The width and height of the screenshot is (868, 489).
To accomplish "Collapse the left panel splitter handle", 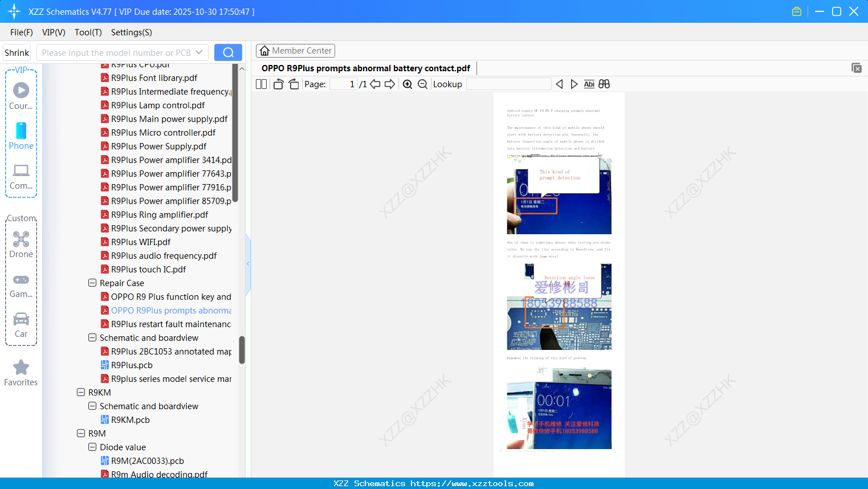I will [248, 264].
